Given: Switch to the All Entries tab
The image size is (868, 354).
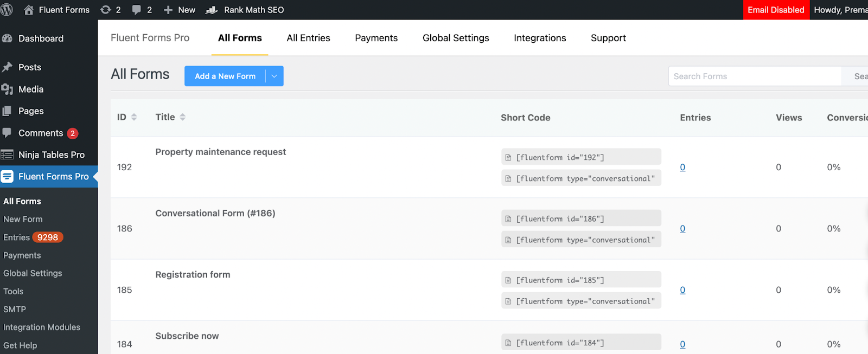Looking at the screenshot, I should pos(308,38).
